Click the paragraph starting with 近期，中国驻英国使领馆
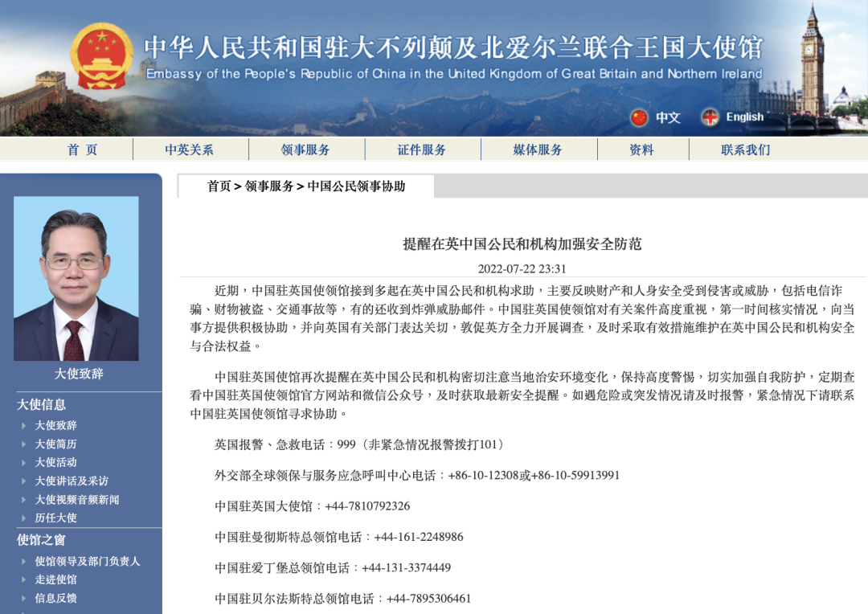 pyautogui.click(x=522, y=318)
